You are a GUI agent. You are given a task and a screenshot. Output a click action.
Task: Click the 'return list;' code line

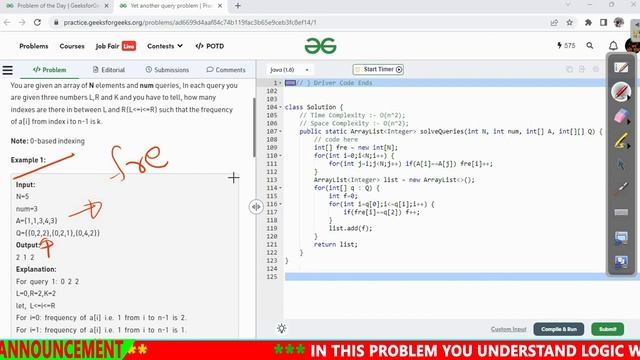(336, 244)
